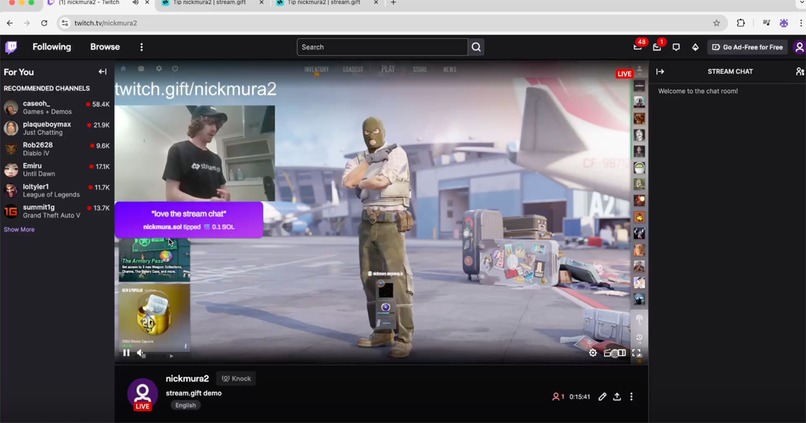Go forward in the browser
806x423 pixels.
[27, 23]
